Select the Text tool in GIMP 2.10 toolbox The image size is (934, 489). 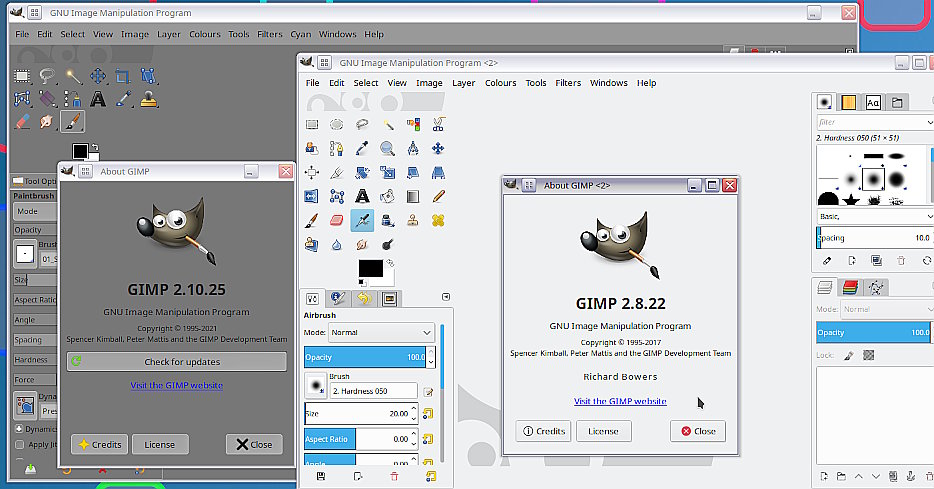click(98, 99)
